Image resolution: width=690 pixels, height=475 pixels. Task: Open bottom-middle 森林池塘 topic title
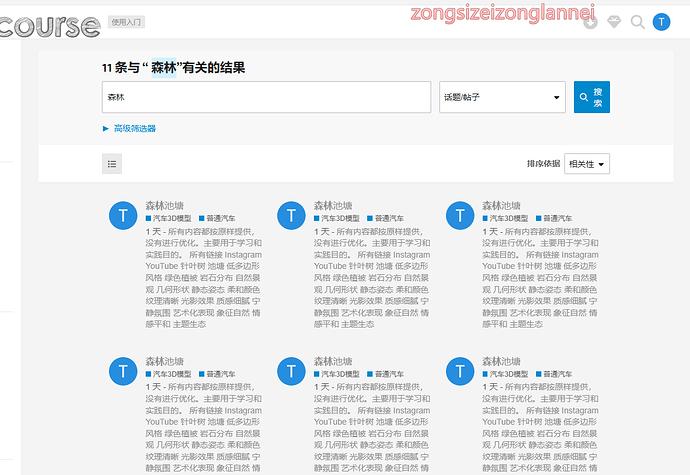click(x=333, y=361)
